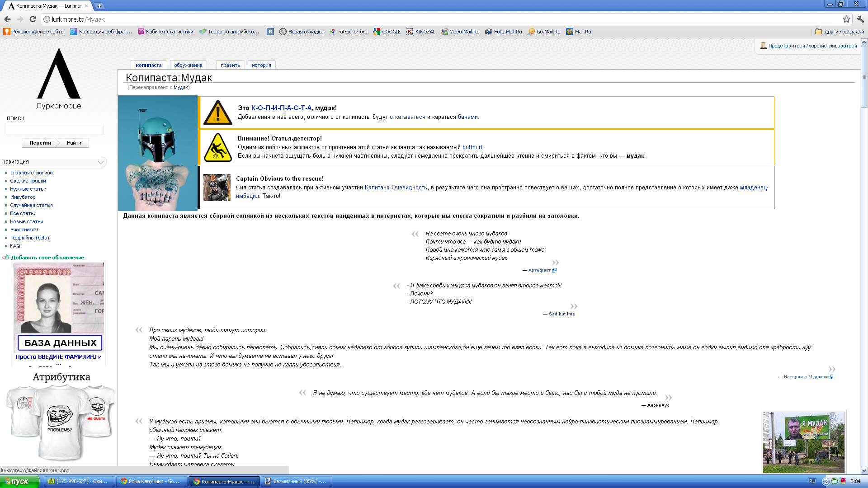Click the RU language indicator
This screenshot has width=868, height=488.
tap(812, 481)
